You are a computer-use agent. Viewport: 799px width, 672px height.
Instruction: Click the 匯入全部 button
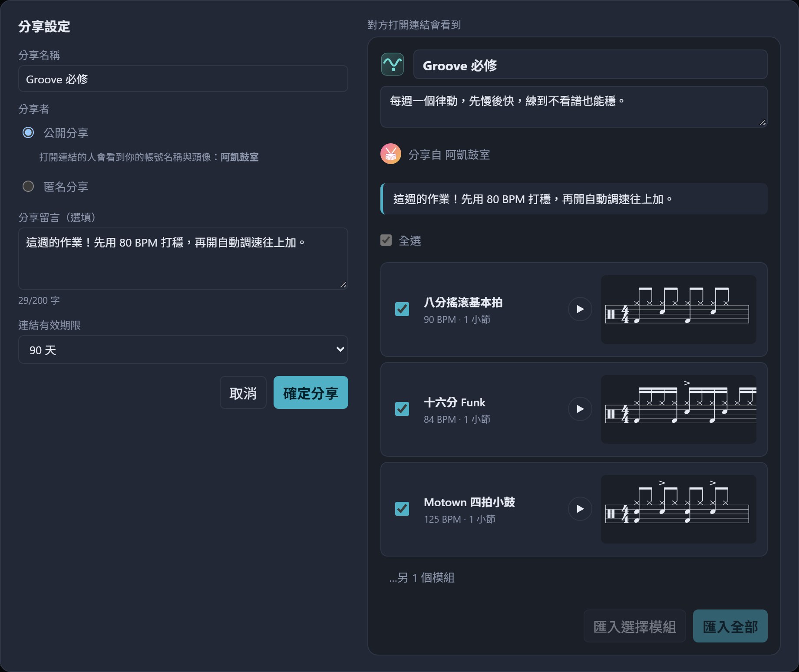730,626
